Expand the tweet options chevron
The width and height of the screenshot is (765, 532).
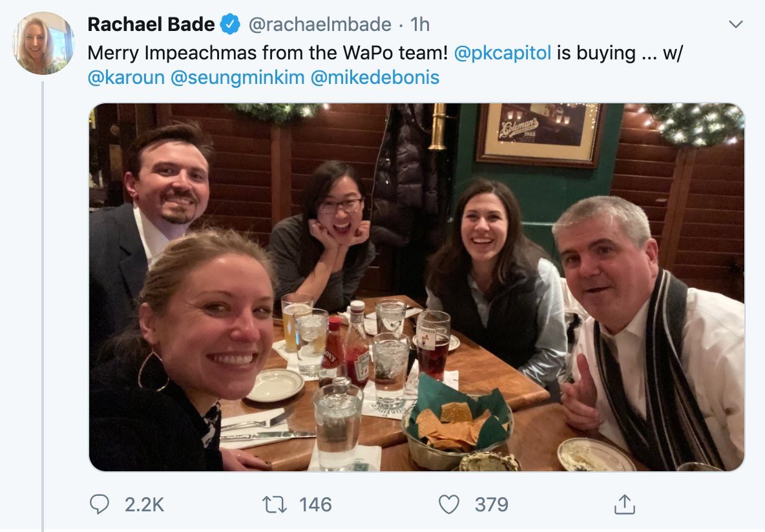click(x=735, y=25)
